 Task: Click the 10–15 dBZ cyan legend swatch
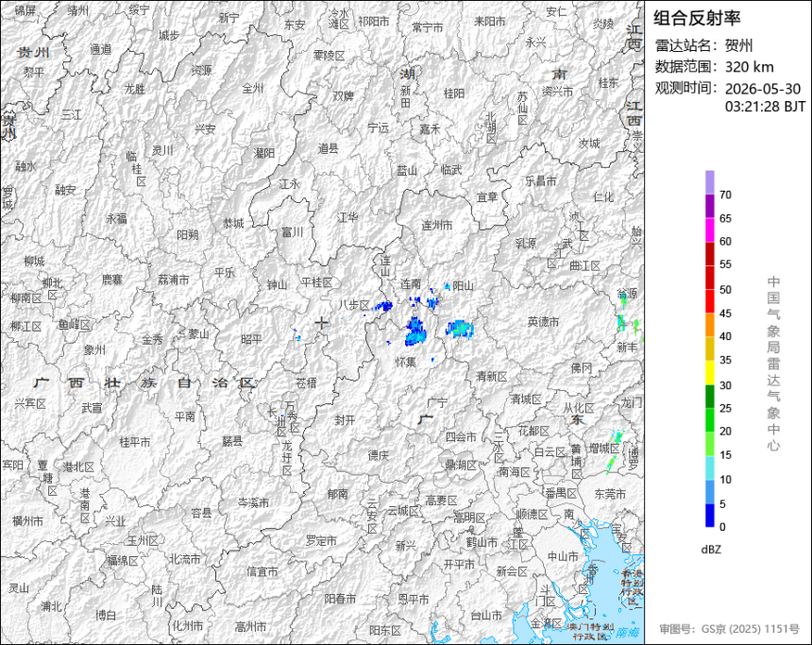click(709, 467)
